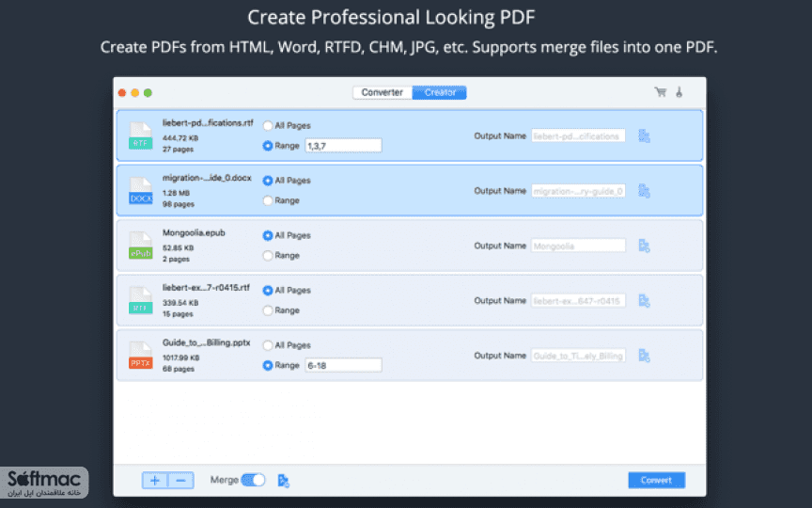
Task: Open output folder icon for Guide_to Billing row
Action: point(644,356)
